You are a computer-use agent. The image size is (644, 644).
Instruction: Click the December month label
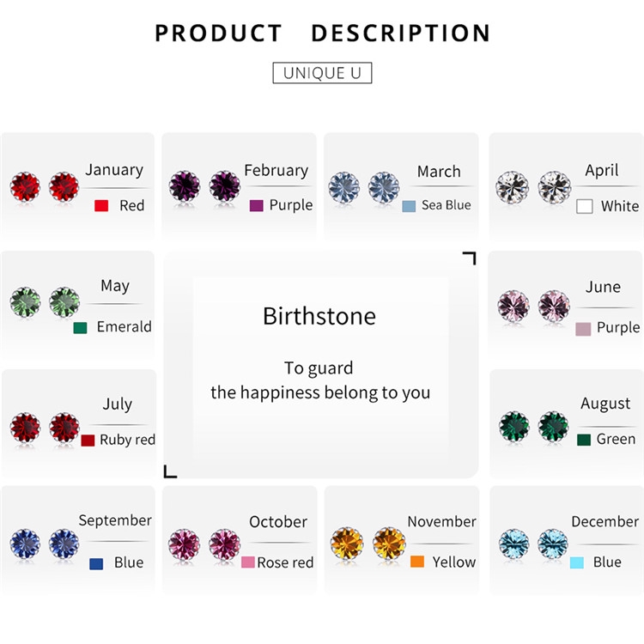pos(605,521)
